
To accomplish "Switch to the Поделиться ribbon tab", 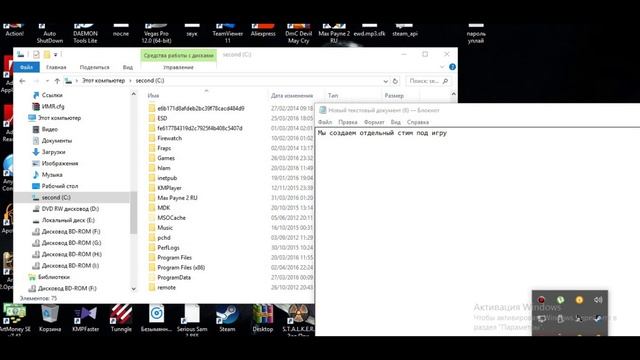I will click(95, 67).
